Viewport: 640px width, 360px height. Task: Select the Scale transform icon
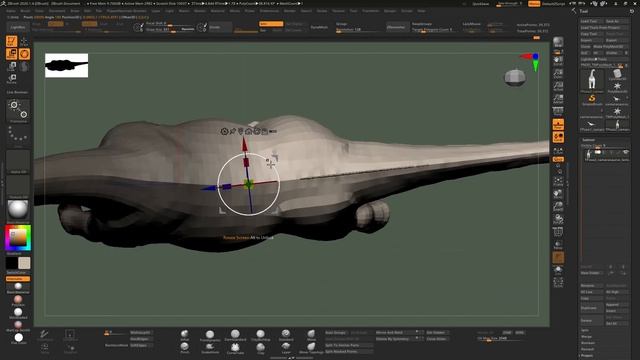[11, 66]
